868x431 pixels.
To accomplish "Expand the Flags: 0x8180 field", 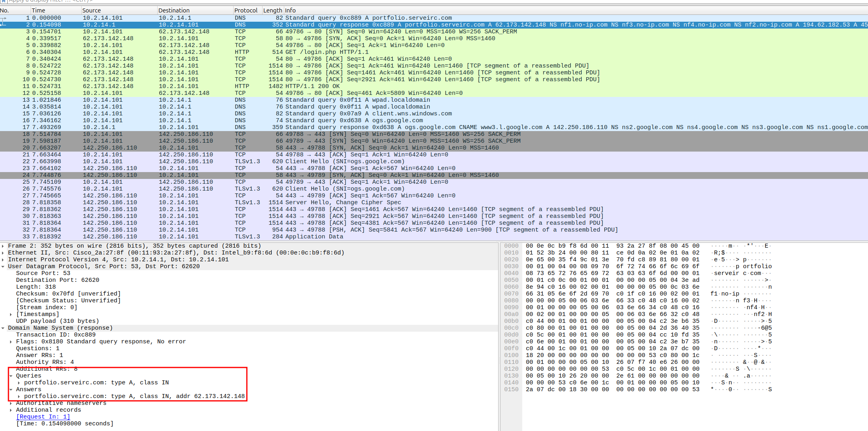I will [x=10, y=341].
